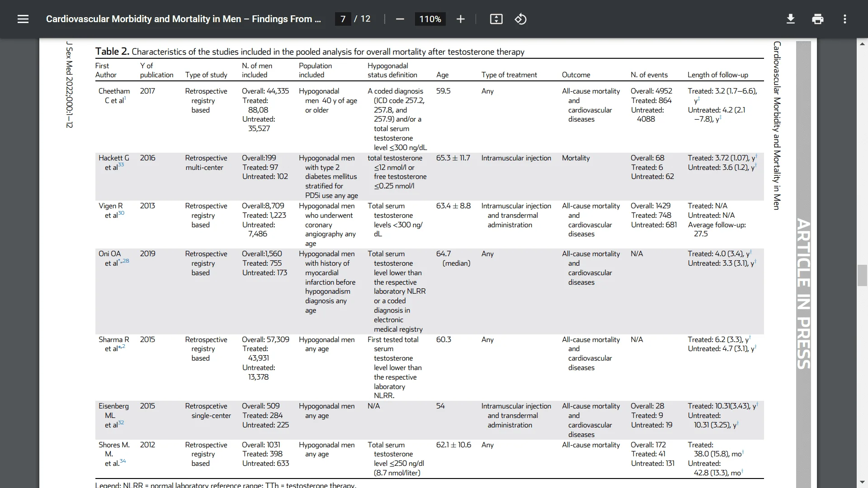
Task: Click the document title in the toolbar
Action: click(184, 19)
